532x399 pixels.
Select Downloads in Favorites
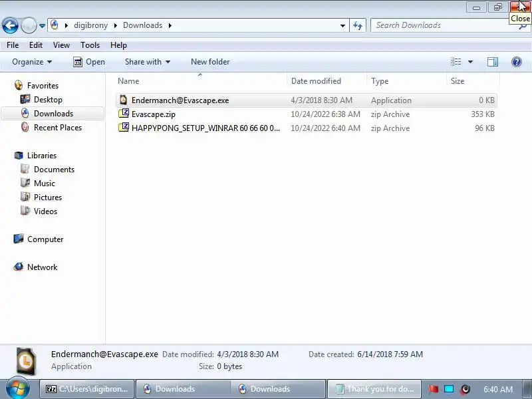tap(53, 114)
